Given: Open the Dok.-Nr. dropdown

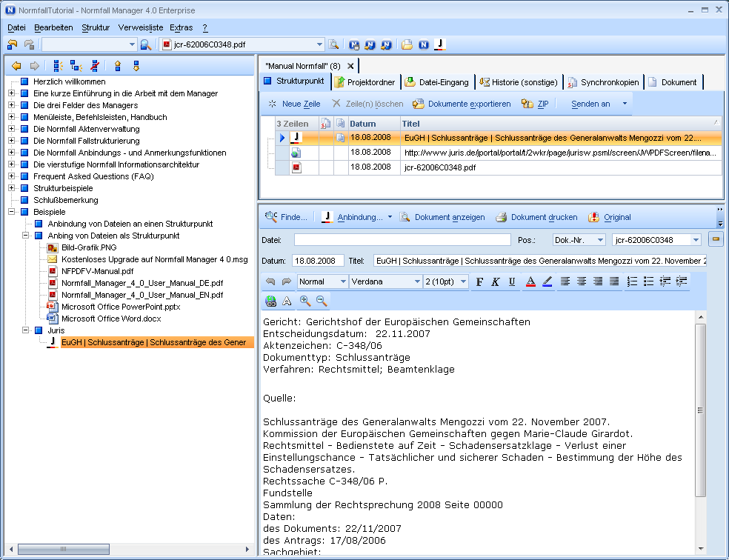Looking at the screenshot, I should 600,240.
